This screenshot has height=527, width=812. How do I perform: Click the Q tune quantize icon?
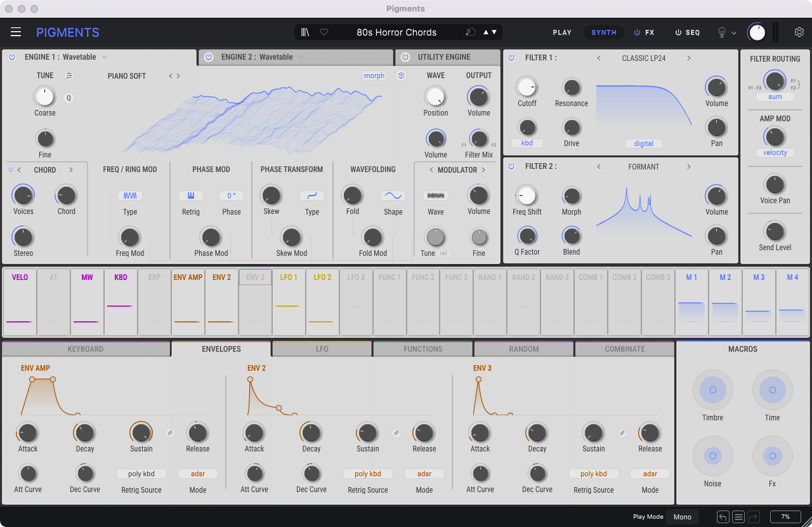tap(69, 98)
